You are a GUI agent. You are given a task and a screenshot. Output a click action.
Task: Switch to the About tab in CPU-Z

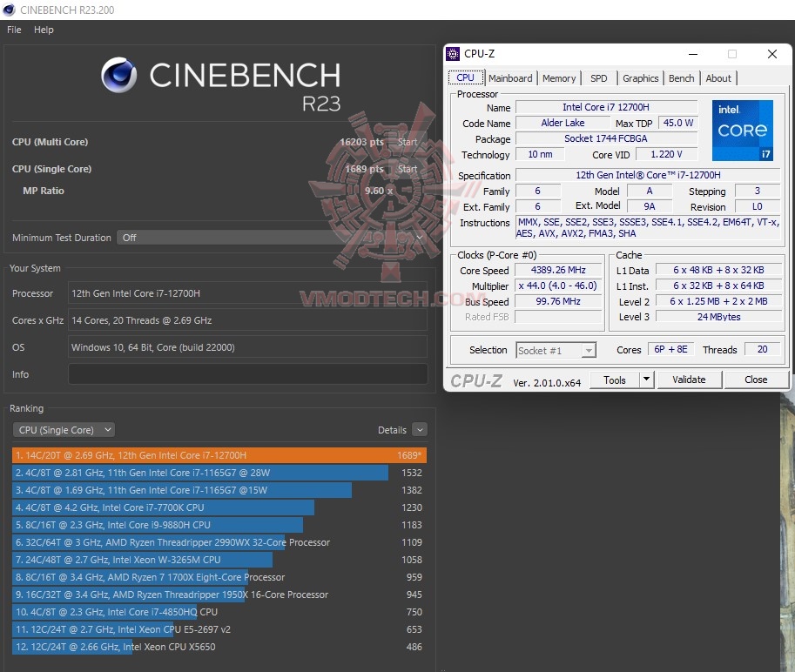(718, 78)
